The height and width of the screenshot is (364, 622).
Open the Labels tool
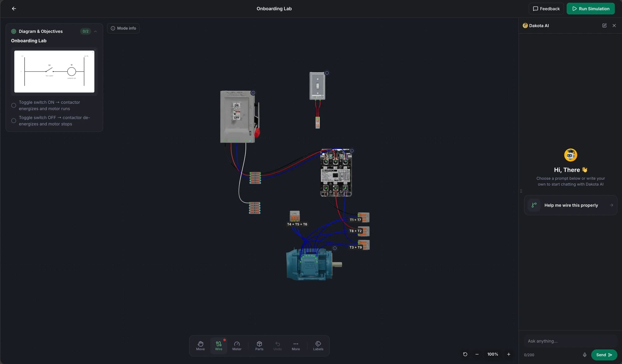tap(318, 346)
